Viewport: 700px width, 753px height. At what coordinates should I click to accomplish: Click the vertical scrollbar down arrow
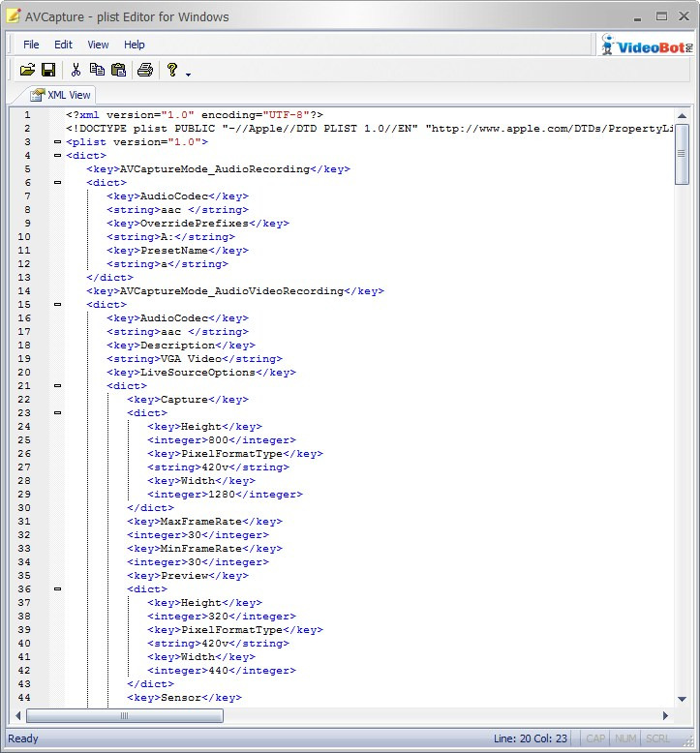(x=682, y=699)
